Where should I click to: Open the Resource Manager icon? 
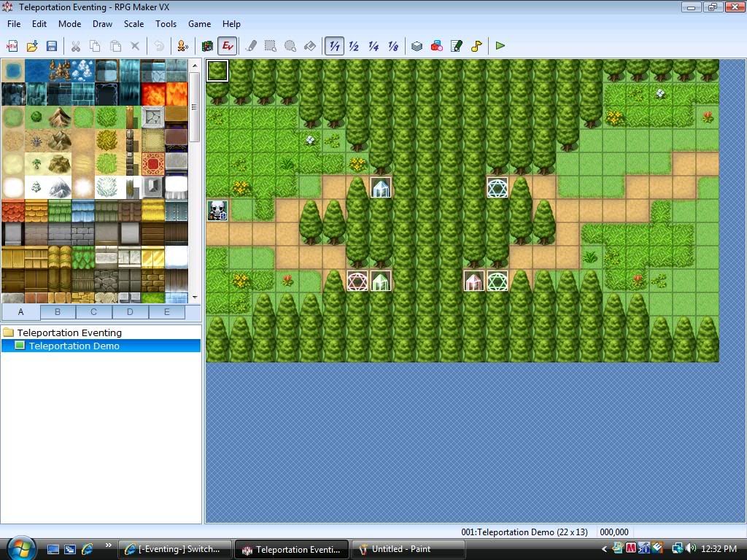coord(436,46)
